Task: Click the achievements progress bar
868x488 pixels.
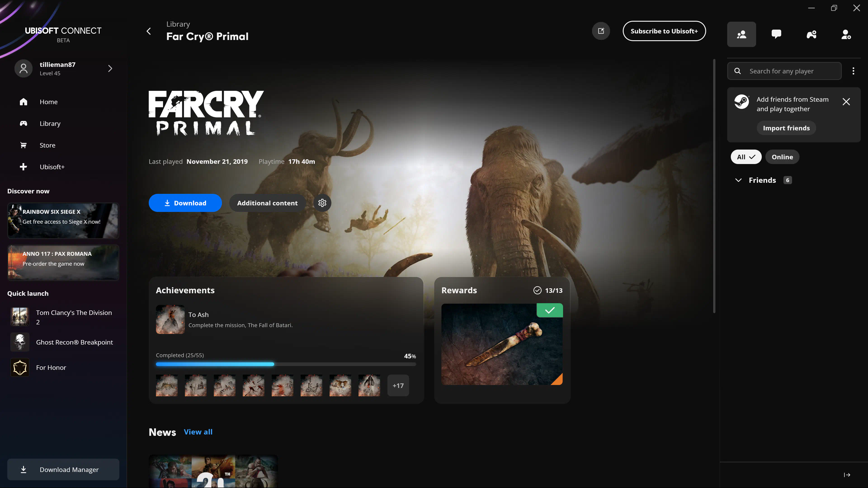Action: [286, 364]
